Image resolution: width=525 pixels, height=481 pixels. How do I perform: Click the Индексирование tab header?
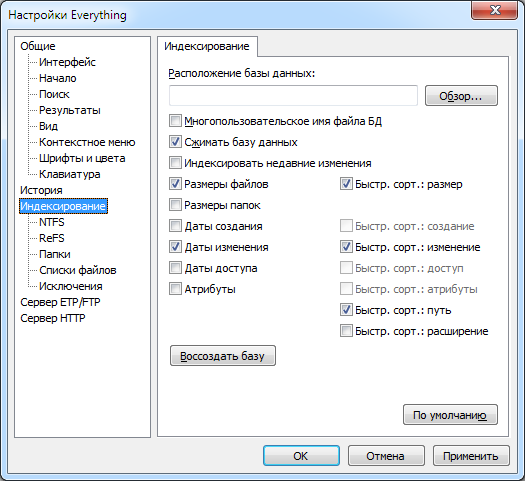pyautogui.click(x=207, y=46)
